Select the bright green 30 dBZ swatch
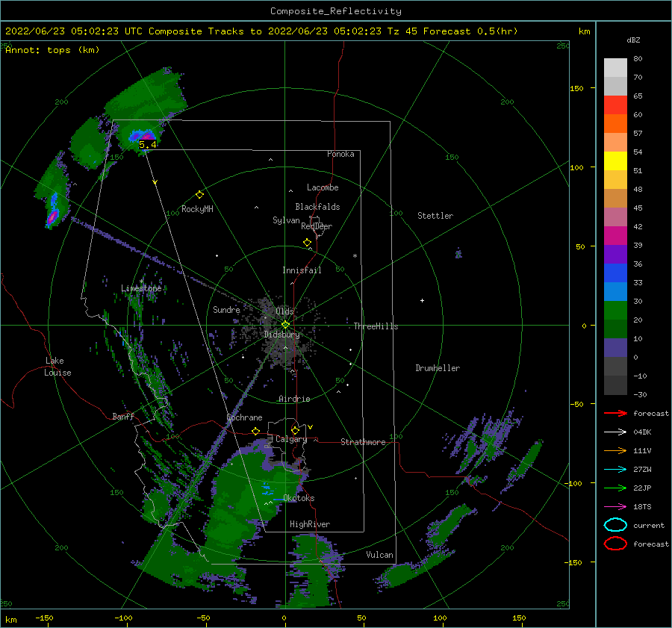The height and width of the screenshot is (628, 672). click(x=615, y=310)
